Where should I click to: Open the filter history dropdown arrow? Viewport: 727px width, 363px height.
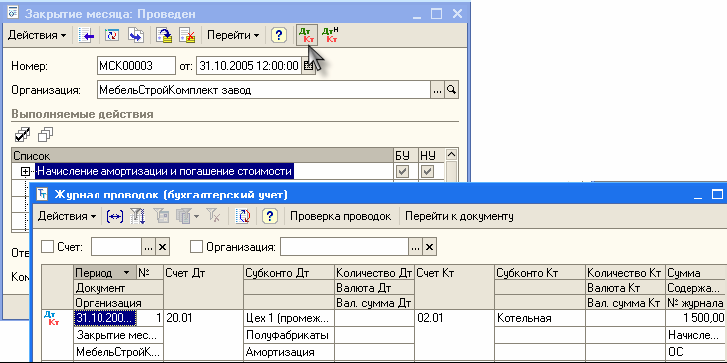tap(197, 217)
